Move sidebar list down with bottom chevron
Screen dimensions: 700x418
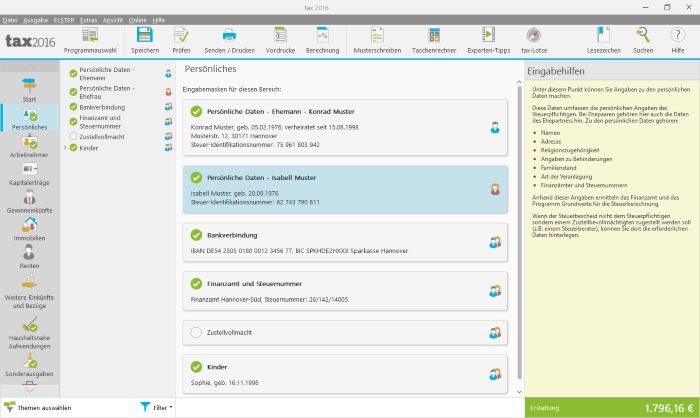click(29, 390)
